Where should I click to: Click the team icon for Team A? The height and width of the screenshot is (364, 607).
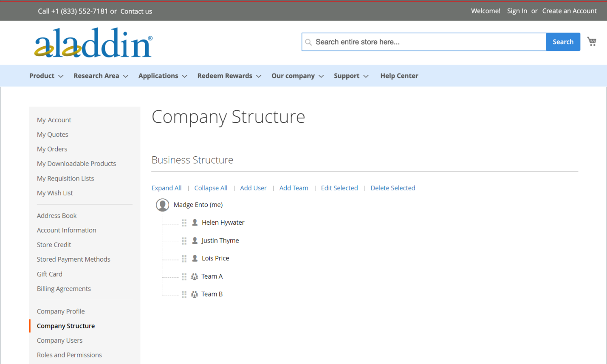(195, 277)
